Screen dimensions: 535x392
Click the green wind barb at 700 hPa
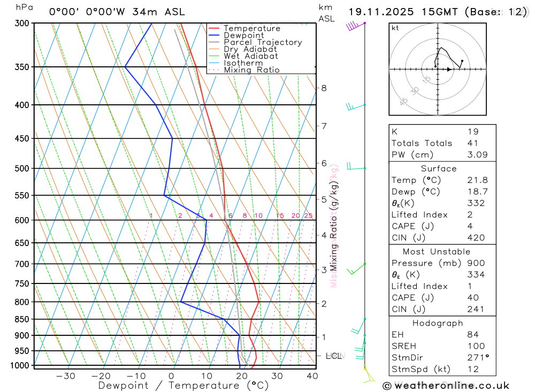(x=356, y=269)
